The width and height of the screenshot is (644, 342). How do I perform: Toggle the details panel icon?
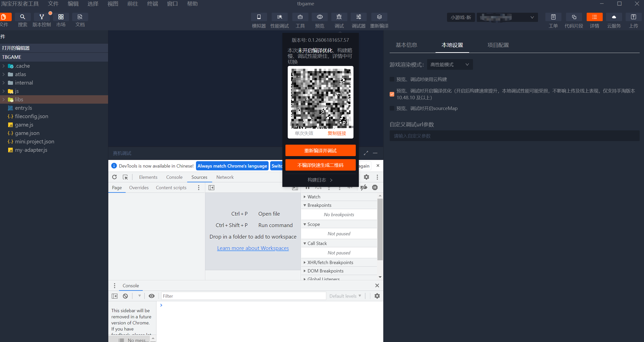click(595, 17)
